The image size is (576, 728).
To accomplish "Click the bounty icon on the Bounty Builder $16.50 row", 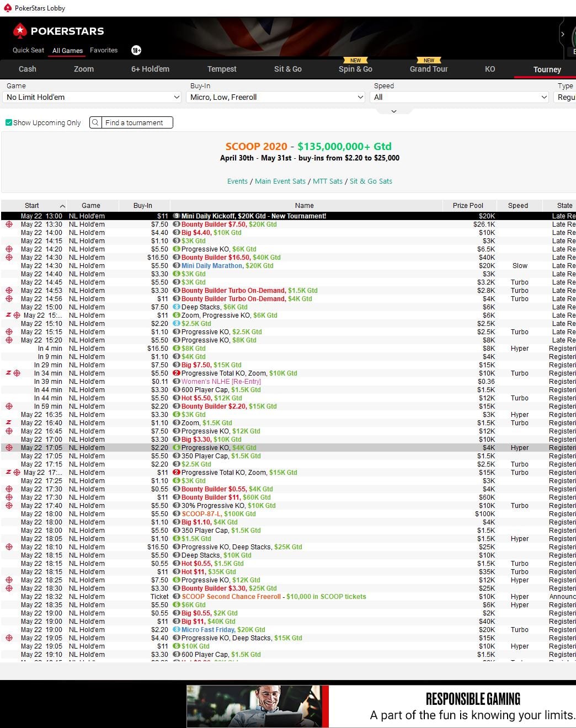I will pos(9,258).
